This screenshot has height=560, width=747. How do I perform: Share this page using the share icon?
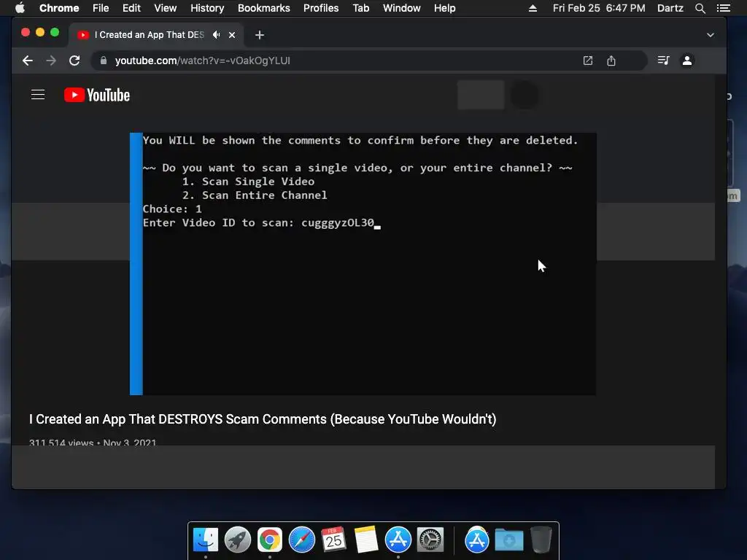(x=611, y=61)
